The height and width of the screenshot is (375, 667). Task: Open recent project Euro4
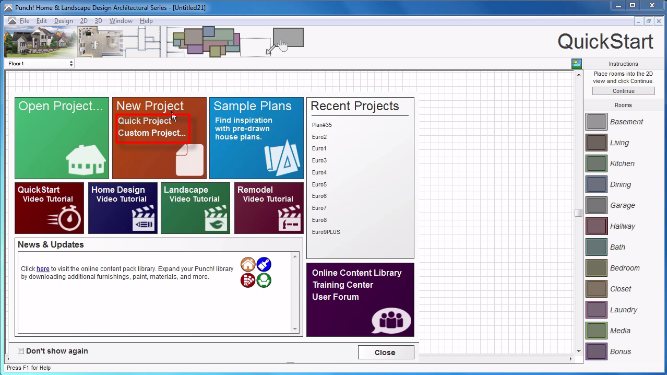pos(319,172)
